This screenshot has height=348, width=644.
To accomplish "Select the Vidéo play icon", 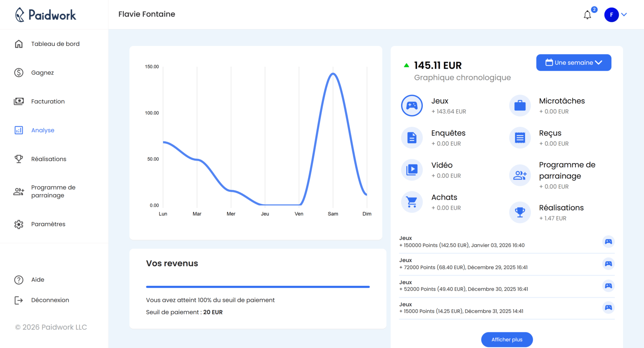I will (412, 170).
